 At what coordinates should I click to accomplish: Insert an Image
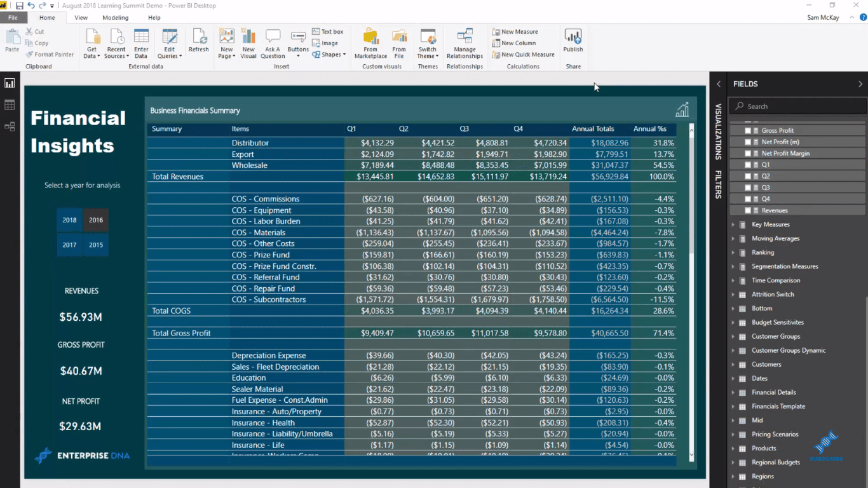325,43
